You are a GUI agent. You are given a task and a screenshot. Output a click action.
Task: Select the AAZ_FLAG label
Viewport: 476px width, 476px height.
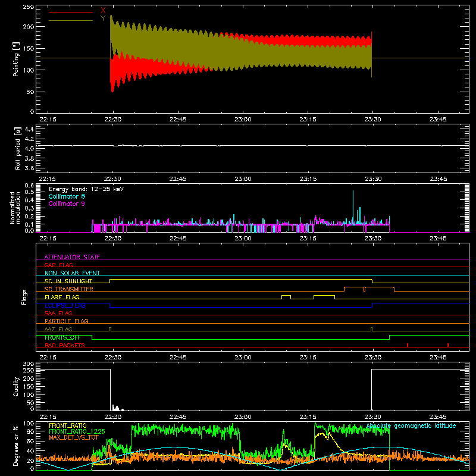click(58, 329)
